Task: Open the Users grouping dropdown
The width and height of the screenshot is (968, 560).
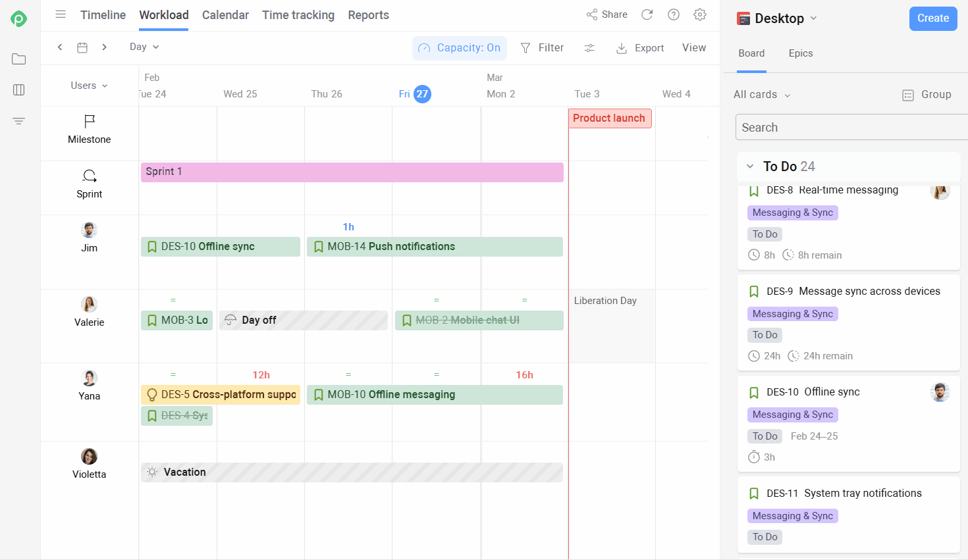Action: 89,86
